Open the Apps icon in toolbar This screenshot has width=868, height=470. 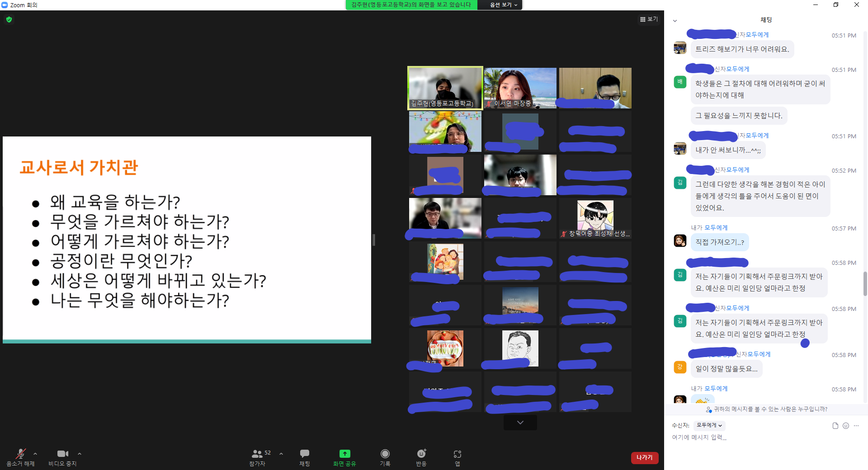pos(458,454)
